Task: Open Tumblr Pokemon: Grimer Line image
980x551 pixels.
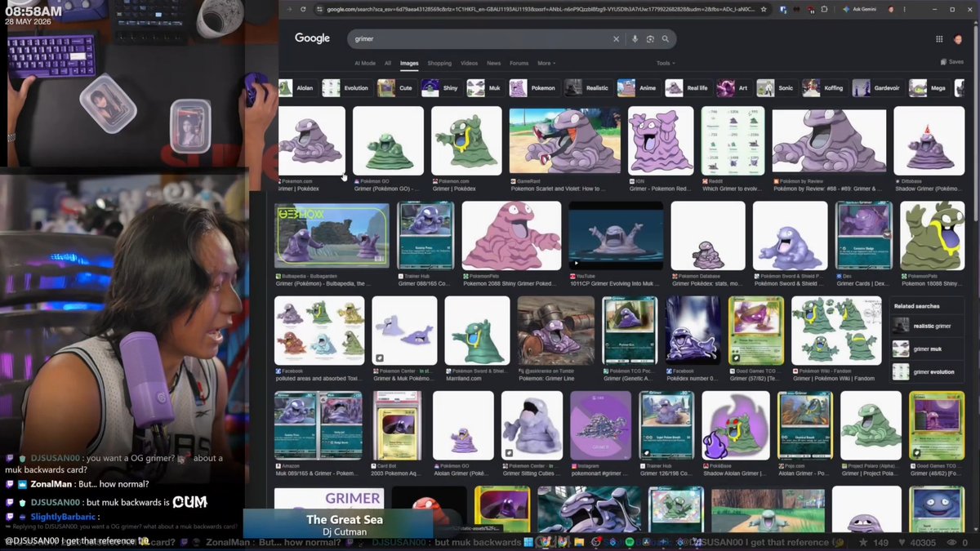Action: [556, 331]
